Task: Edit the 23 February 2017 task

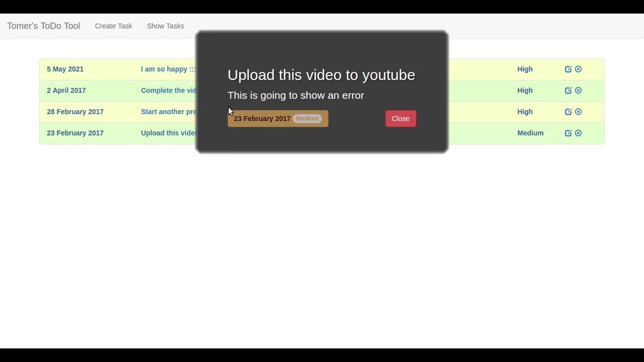Action: coord(568,133)
